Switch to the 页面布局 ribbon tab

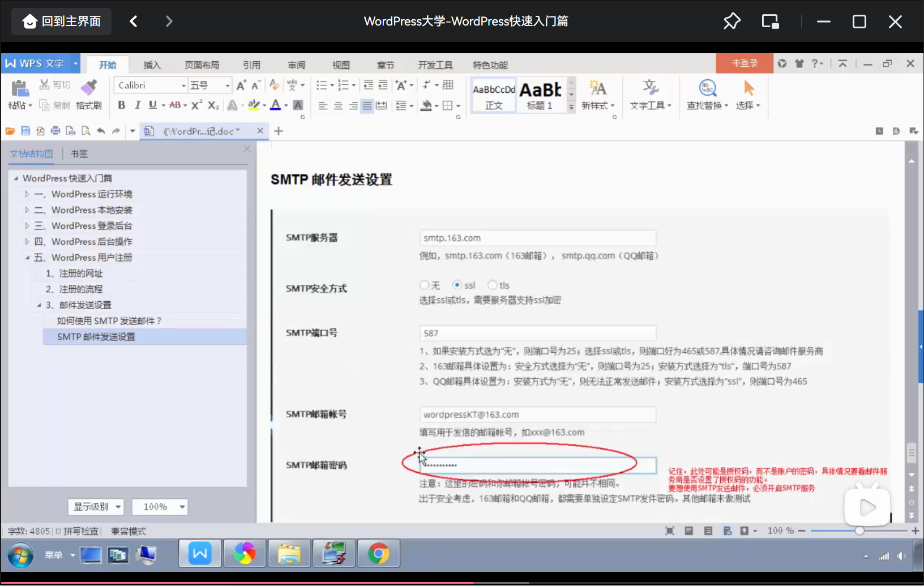202,65
